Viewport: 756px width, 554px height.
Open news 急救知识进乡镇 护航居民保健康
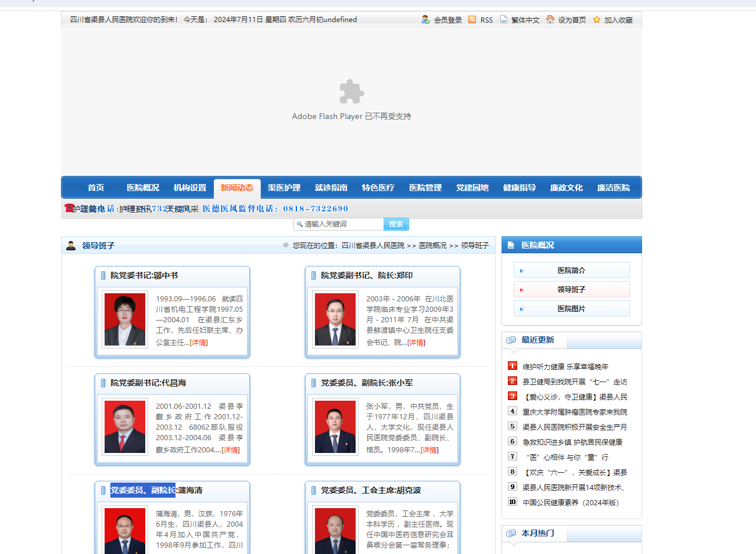[572, 443]
